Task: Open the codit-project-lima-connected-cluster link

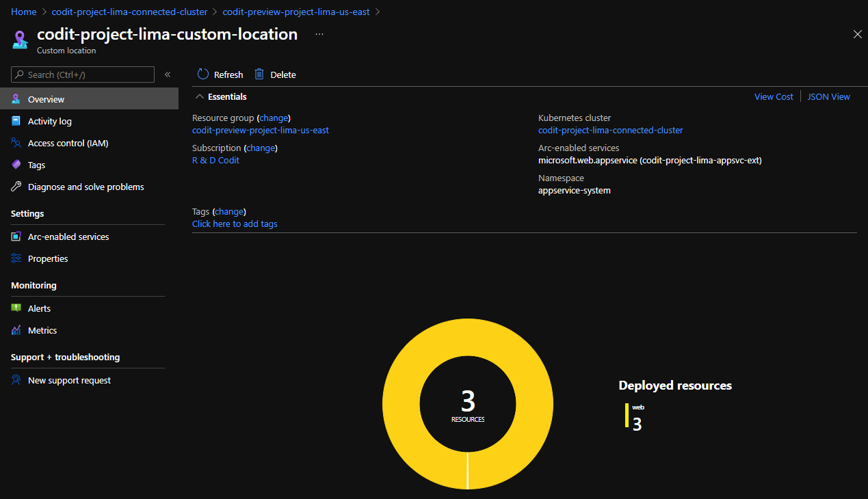Action: [610, 130]
